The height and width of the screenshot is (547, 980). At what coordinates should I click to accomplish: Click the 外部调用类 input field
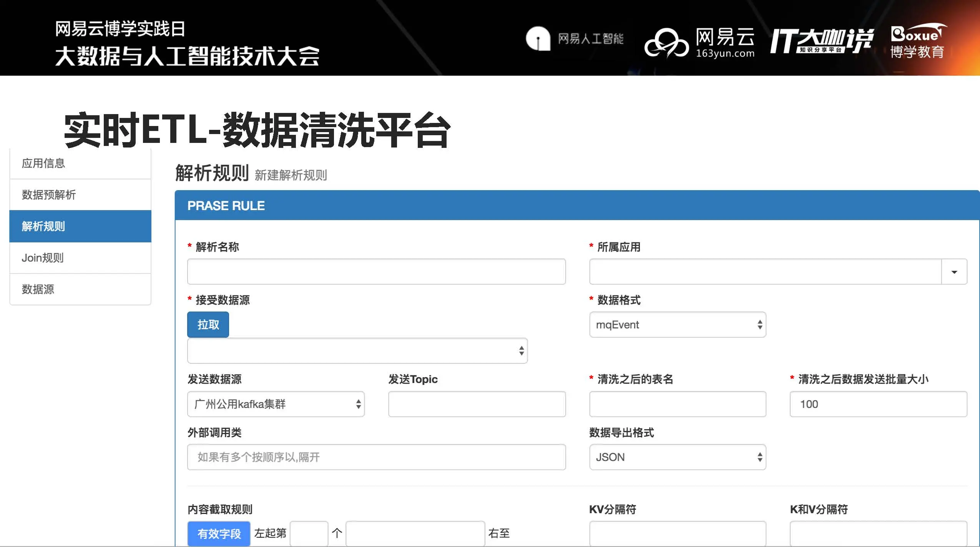[x=376, y=457]
